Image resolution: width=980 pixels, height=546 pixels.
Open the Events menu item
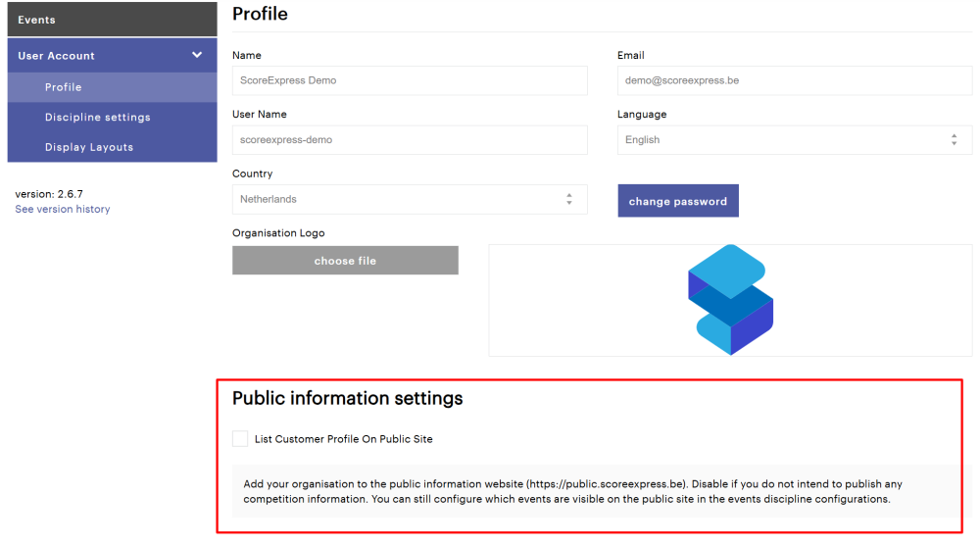pos(37,20)
